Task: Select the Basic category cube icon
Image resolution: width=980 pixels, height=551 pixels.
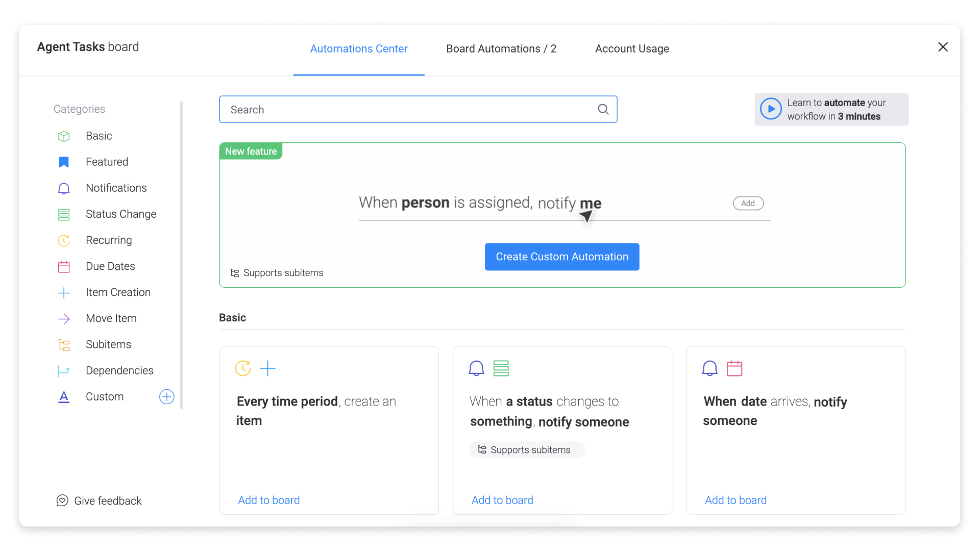Action: [x=64, y=136]
